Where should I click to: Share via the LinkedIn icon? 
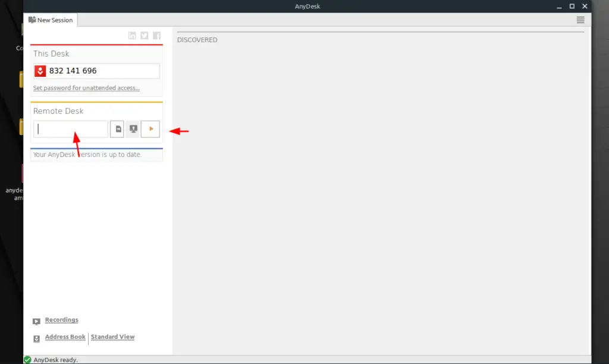(x=132, y=36)
